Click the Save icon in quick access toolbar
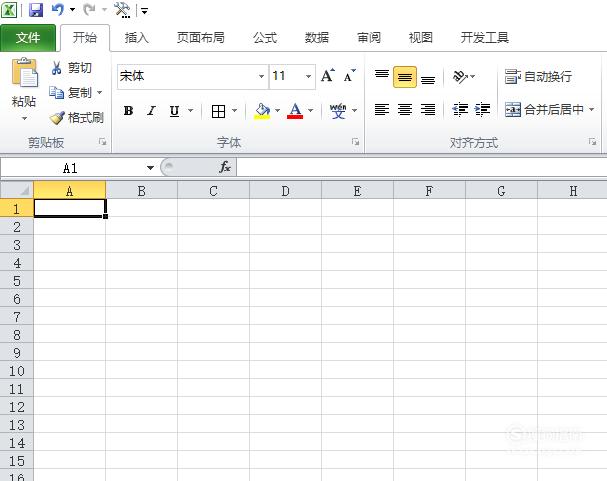 pos(36,10)
